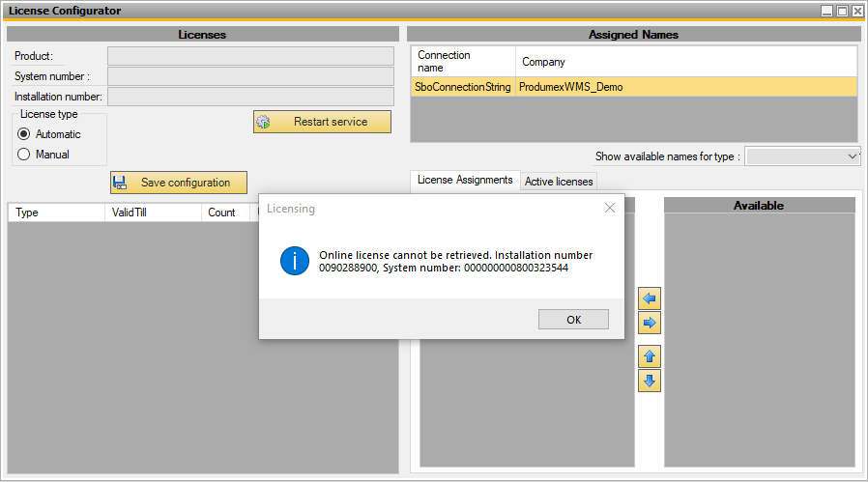Screen dimensions: 868x482
Task: Click the Restart service button
Action: click(323, 122)
